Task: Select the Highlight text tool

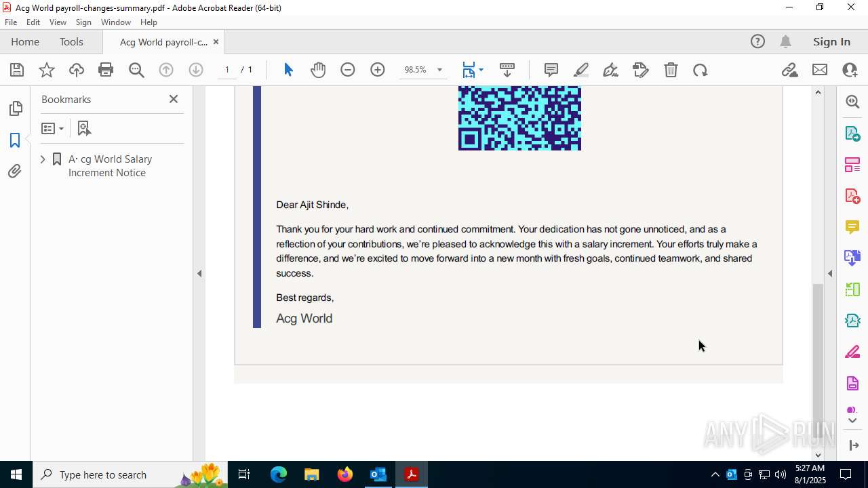Action: coord(581,70)
